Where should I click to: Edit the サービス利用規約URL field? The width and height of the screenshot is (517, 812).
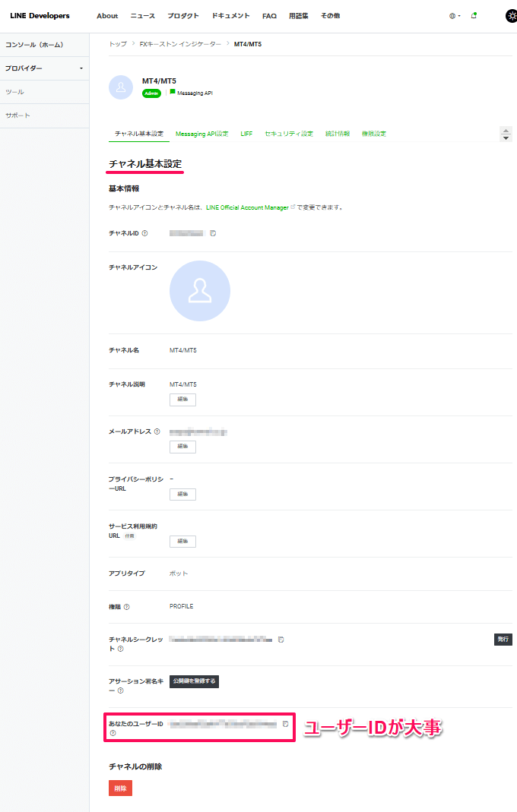pos(182,541)
